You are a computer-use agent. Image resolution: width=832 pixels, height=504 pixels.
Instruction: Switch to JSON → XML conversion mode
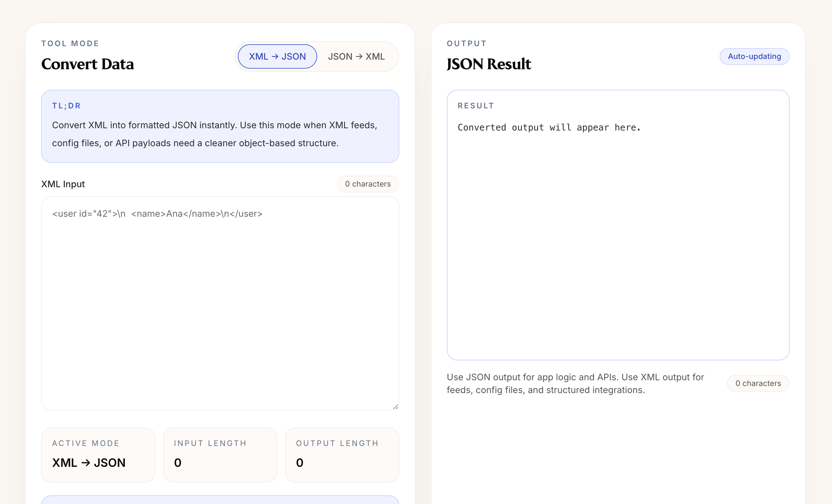(357, 56)
